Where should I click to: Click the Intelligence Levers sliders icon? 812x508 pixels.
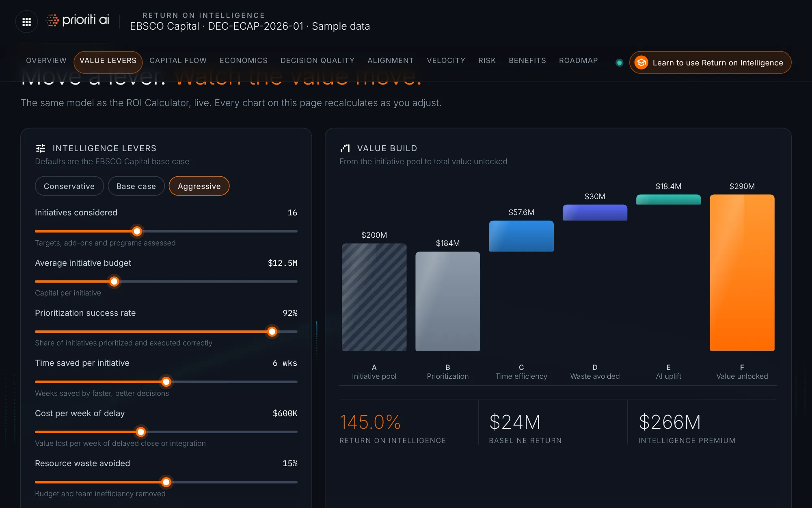[41, 148]
